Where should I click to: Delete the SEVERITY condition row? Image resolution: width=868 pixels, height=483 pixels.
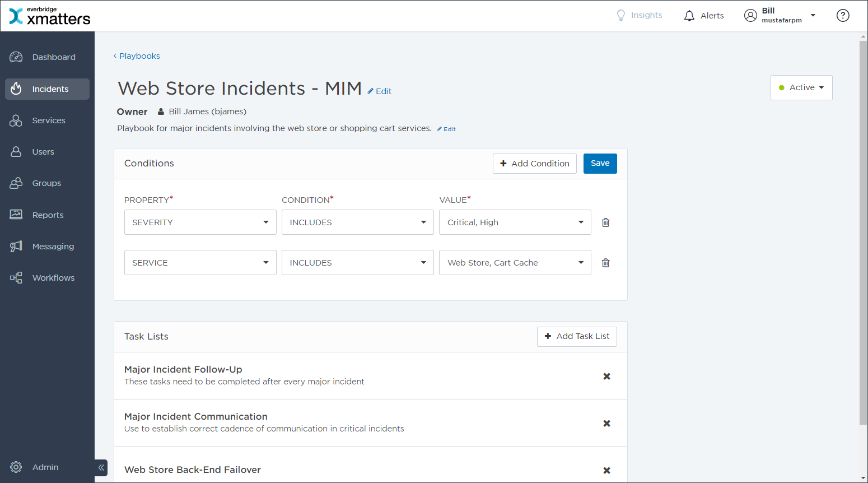click(x=605, y=222)
